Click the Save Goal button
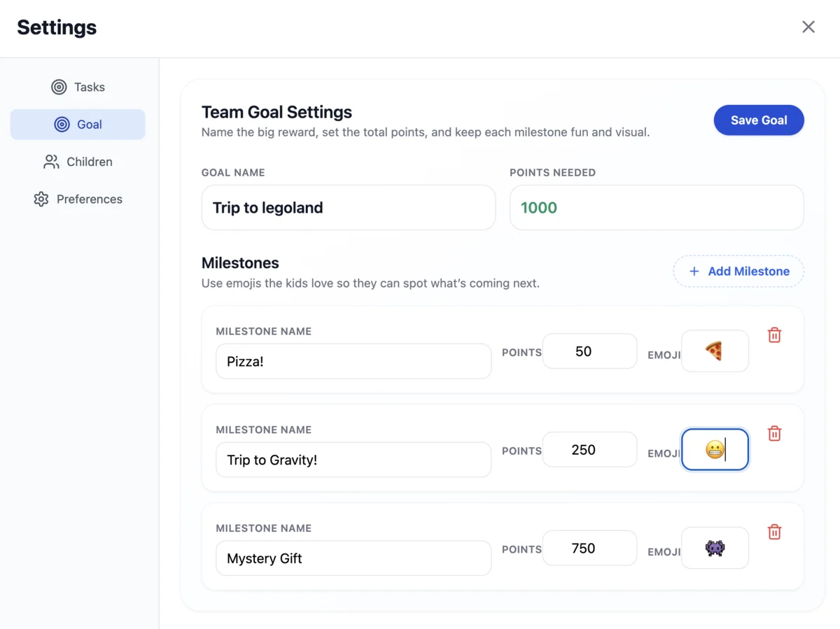This screenshot has height=629, width=840. click(759, 120)
